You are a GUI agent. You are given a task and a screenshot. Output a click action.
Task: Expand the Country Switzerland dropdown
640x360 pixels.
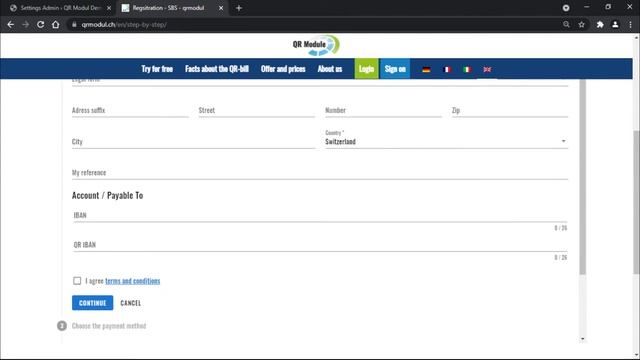446,142
